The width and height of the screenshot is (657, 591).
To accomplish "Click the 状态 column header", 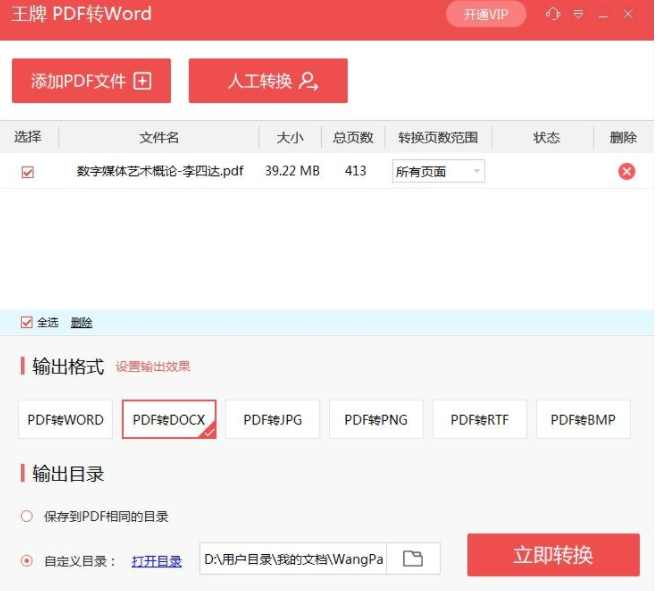I will (x=546, y=137).
